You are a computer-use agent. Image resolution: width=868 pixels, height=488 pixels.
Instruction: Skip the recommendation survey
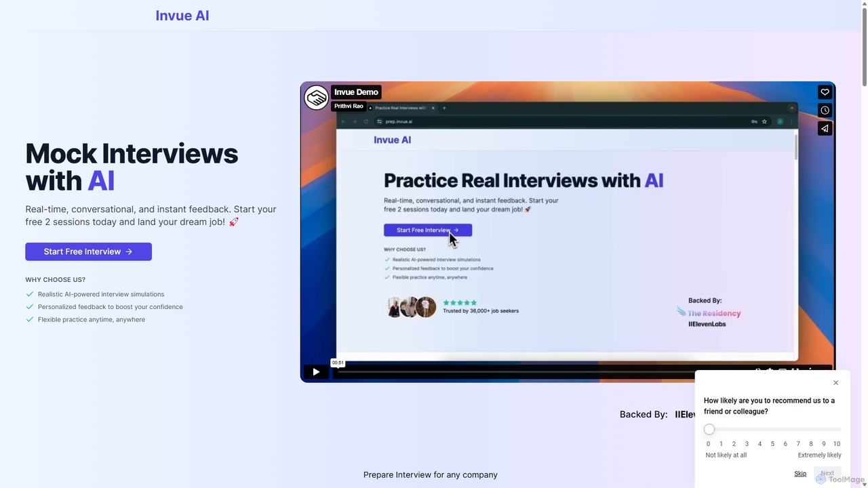click(800, 474)
